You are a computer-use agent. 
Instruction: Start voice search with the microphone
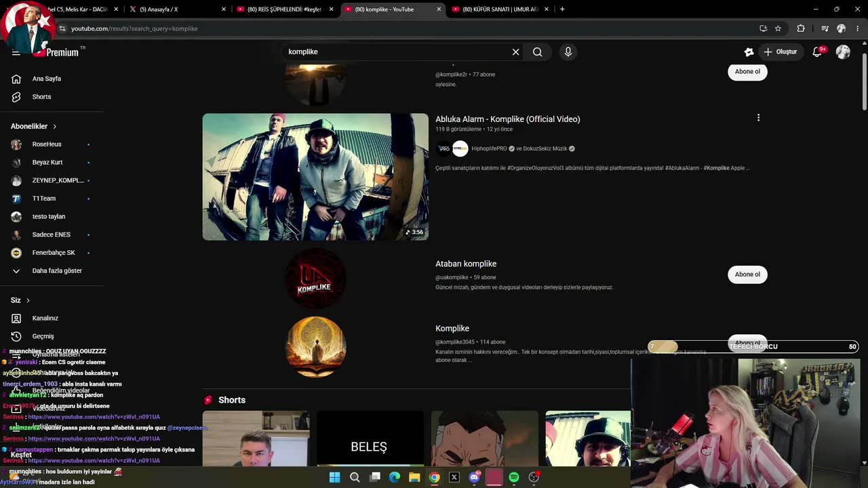coord(568,52)
